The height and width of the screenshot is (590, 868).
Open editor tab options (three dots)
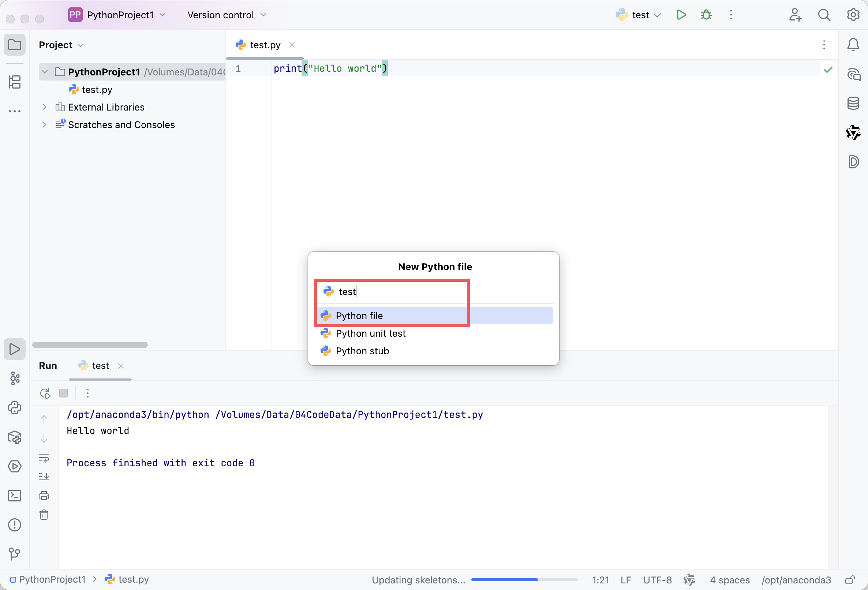(824, 45)
